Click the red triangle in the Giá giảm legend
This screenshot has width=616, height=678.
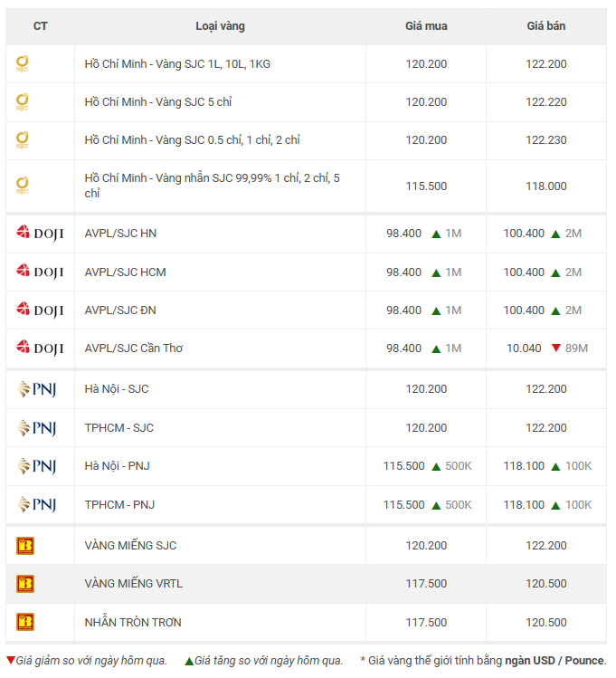(x=11, y=660)
